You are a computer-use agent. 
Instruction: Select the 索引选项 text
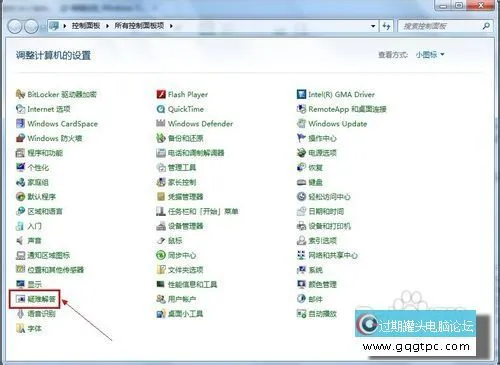click(x=323, y=240)
